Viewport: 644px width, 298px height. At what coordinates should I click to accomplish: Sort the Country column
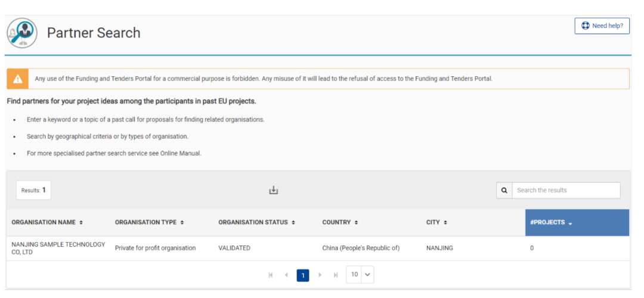click(x=340, y=222)
